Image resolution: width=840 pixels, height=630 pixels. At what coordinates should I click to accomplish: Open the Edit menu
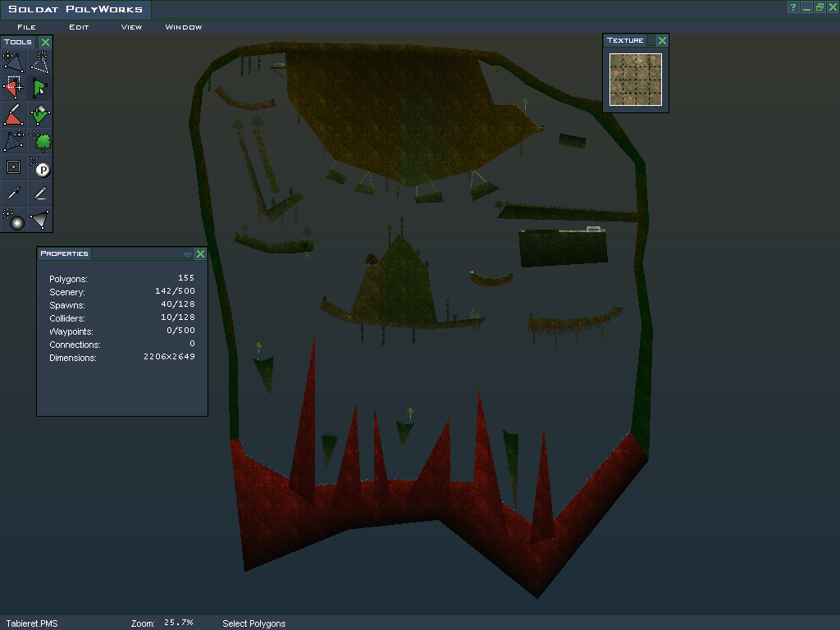point(79,27)
